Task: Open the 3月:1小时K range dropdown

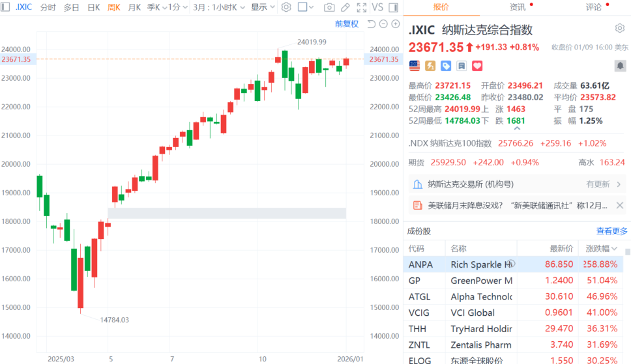Action: pyautogui.click(x=219, y=7)
